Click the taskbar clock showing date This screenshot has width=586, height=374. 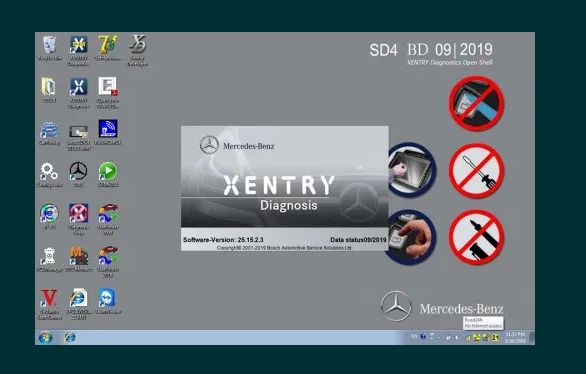click(x=515, y=337)
